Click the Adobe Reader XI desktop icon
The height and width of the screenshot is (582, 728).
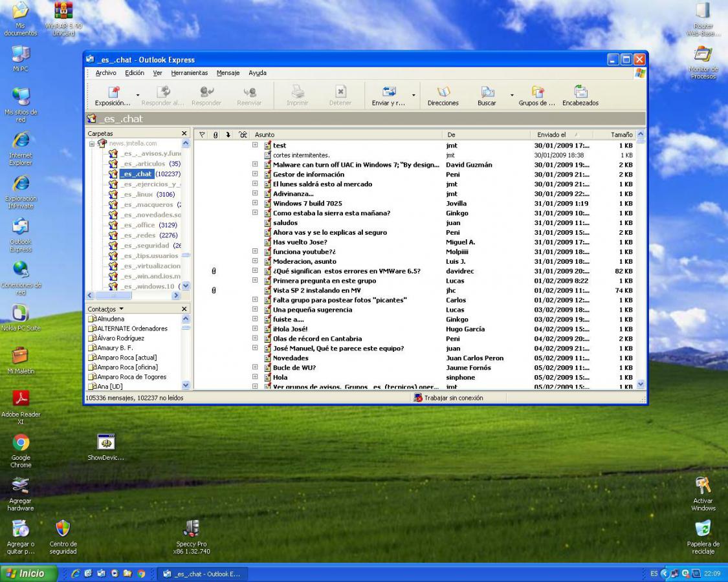pyautogui.click(x=21, y=399)
